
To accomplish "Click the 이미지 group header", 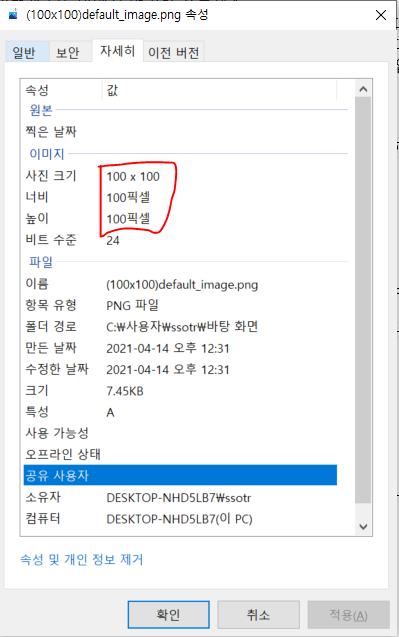I will [x=47, y=154].
